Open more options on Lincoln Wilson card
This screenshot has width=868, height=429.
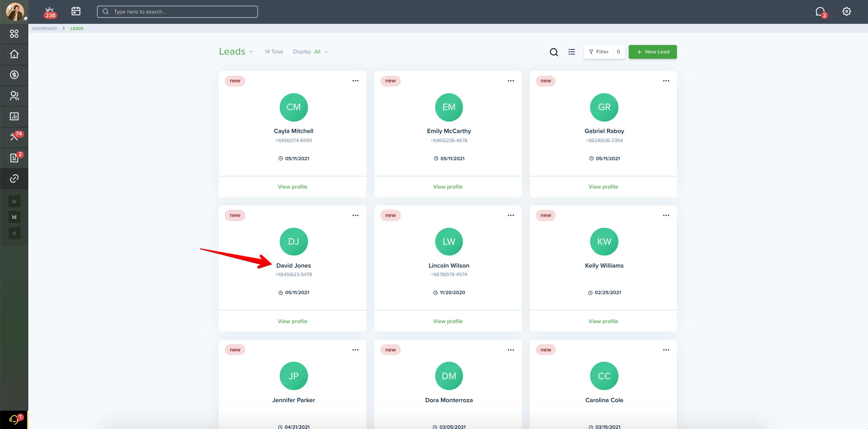[511, 215]
